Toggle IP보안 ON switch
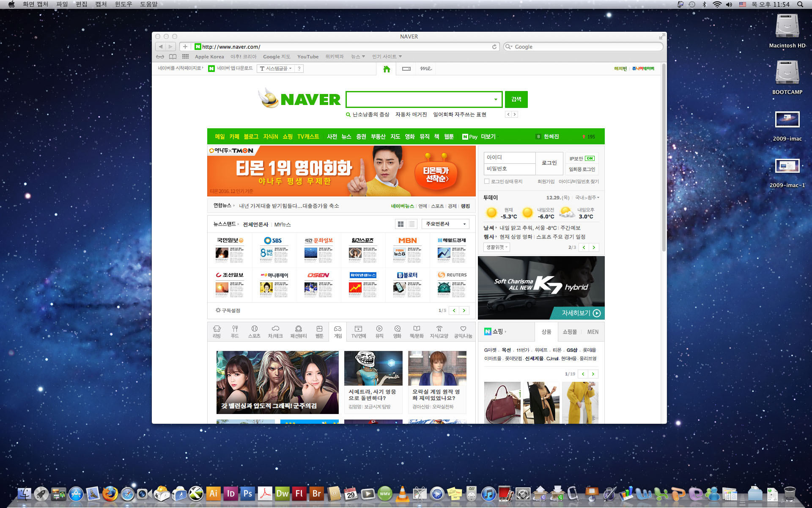The image size is (812, 508). pos(590,158)
